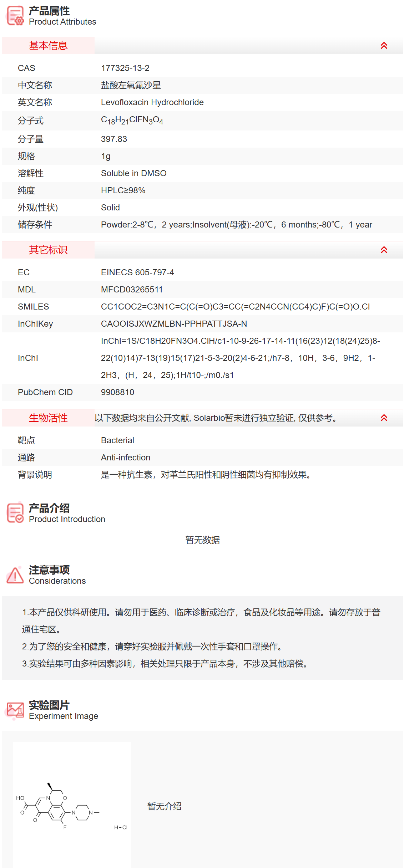Click the Product Attributes section icon
Image resolution: width=409 pixels, height=868 pixels.
point(15,16)
